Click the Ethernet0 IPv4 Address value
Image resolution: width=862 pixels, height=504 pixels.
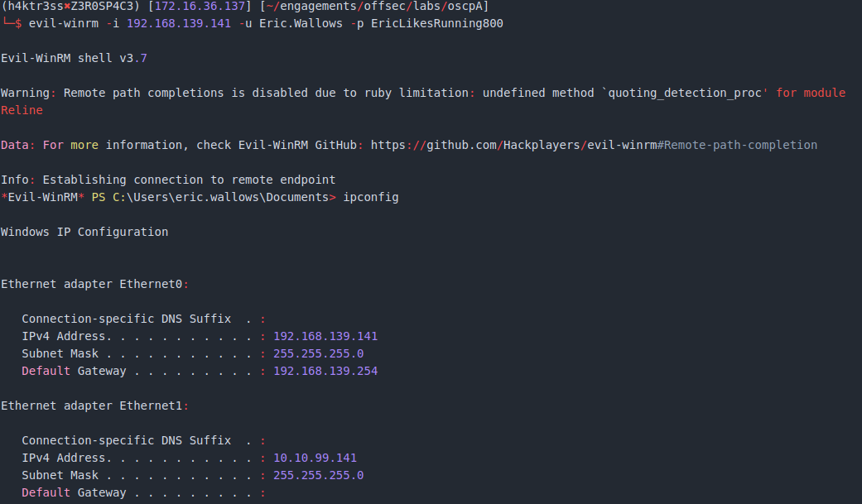[325, 336]
